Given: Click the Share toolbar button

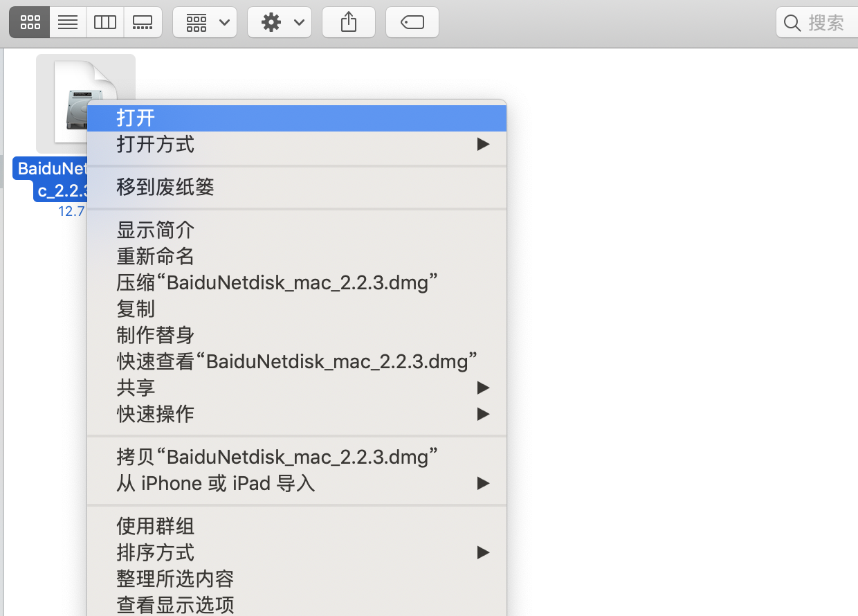Looking at the screenshot, I should pyautogui.click(x=349, y=22).
